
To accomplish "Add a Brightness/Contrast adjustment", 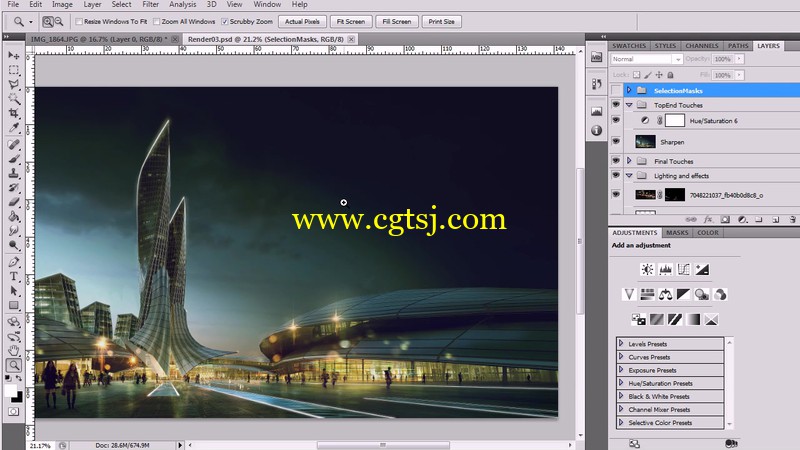I will (647, 269).
